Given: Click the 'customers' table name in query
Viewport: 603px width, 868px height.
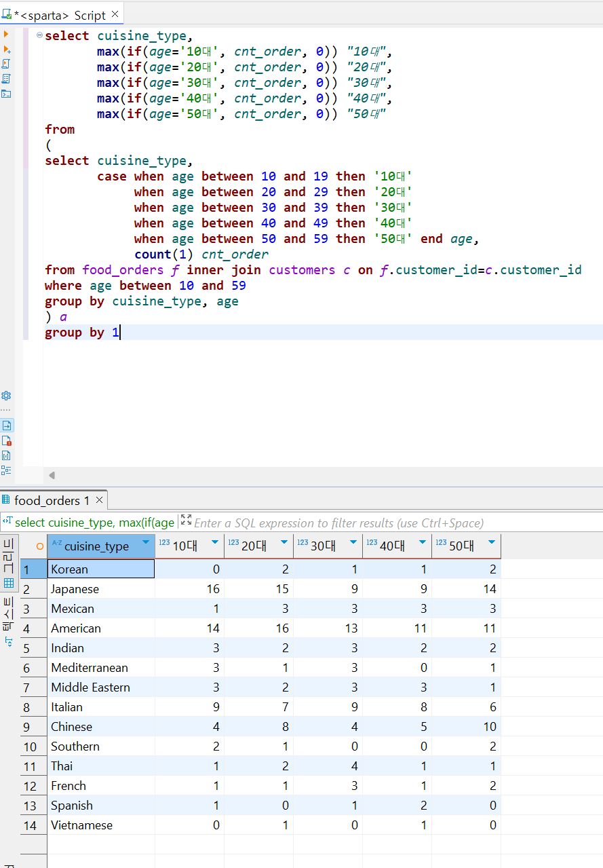Looking at the screenshot, I should [302, 270].
